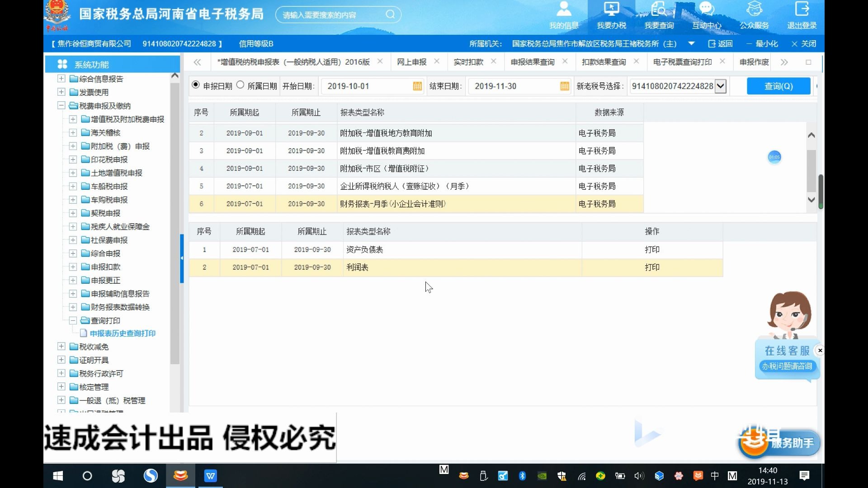Click the 查询(Q) button
Screen dimensions: 868x488
tap(778, 86)
